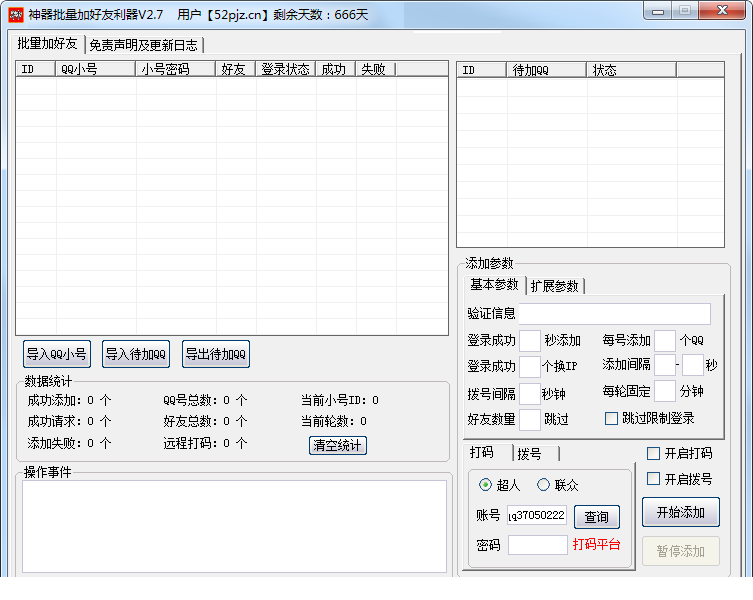Screen dimensions: 753x600
Task: Click the ID column header in 待加QQ list
Action: pyautogui.click(x=482, y=70)
